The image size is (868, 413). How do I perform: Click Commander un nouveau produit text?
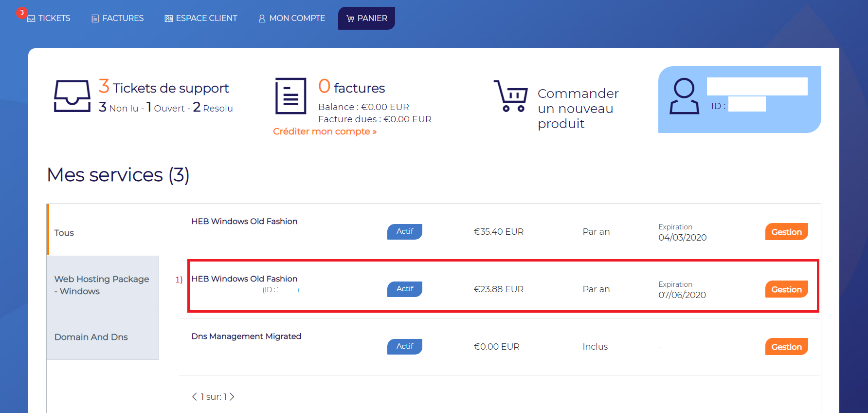[578, 108]
